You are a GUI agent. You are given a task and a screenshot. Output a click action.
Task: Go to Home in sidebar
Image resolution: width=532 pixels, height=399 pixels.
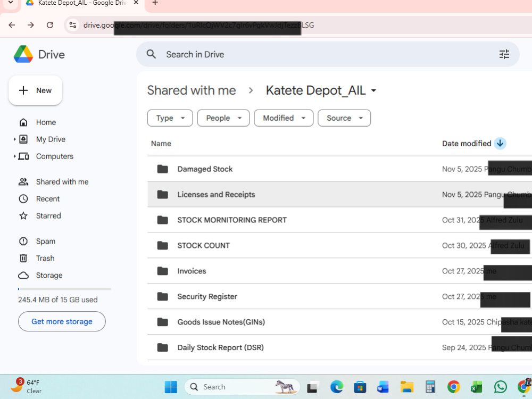46,122
